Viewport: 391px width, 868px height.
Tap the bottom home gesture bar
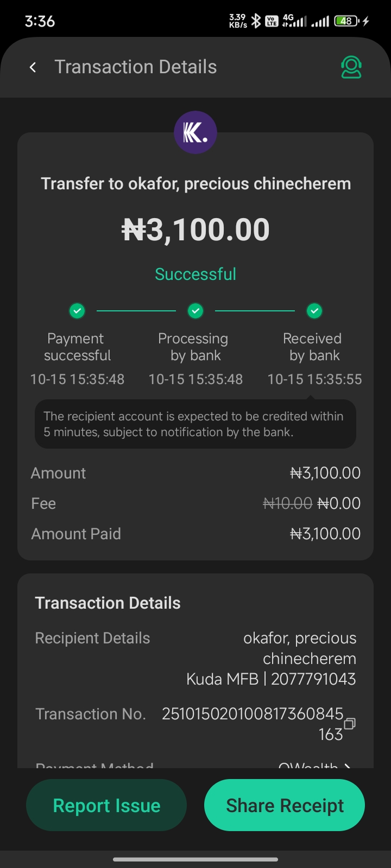(195, 859)
